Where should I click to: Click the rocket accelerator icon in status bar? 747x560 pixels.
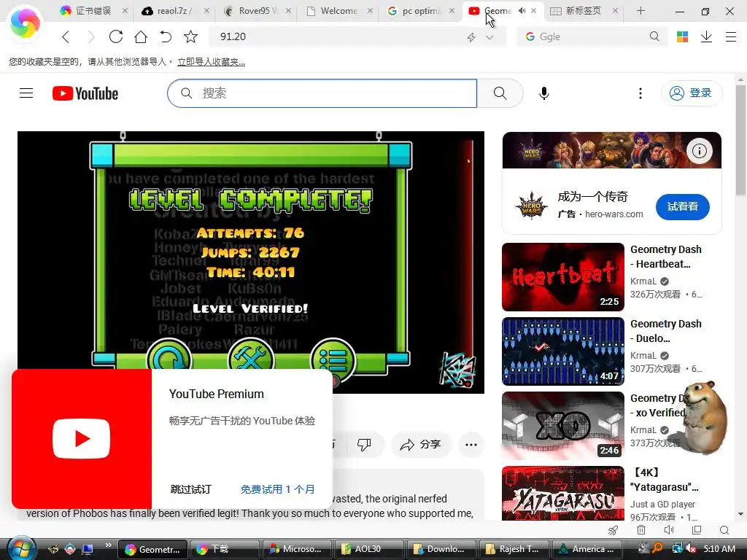coord(613,530)
